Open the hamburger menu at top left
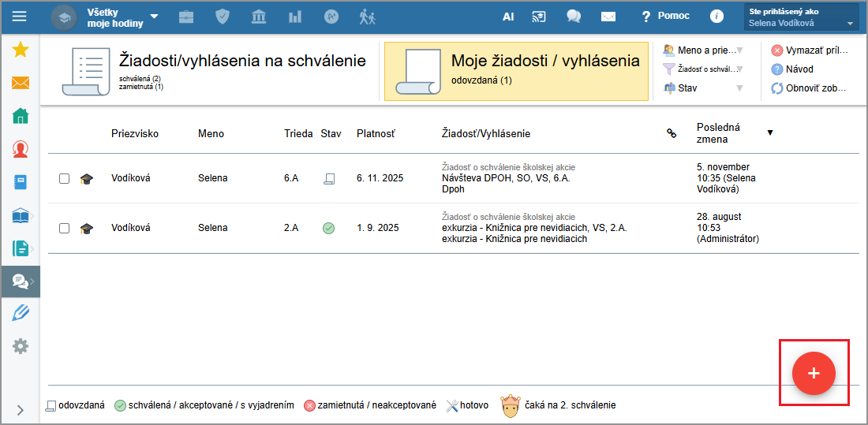This screenshot has height=425, width=868. tap(19, 17)
